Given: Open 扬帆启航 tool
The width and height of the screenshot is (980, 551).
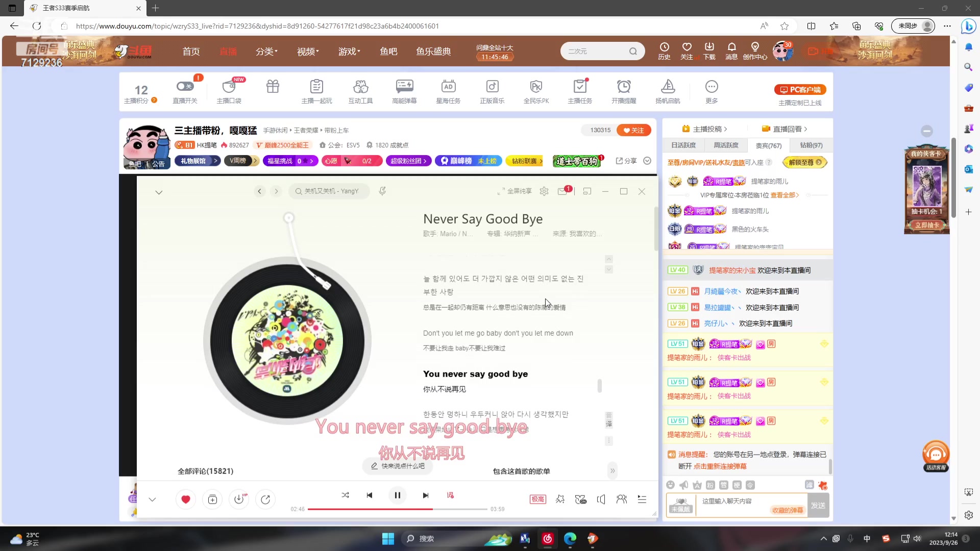Looking at the screenshot, I should click(x=668, y=91).
